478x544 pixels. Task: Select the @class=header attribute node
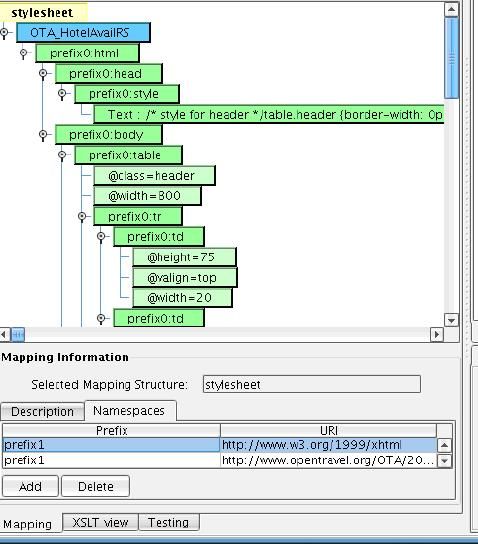pyautogui.click(x=154, y=176)
